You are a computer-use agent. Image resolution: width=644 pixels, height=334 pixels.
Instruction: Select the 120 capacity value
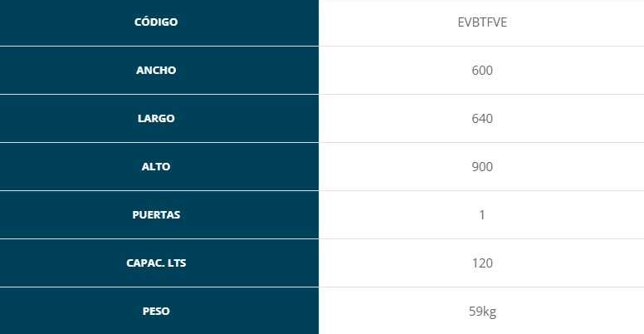click(482, 263)
